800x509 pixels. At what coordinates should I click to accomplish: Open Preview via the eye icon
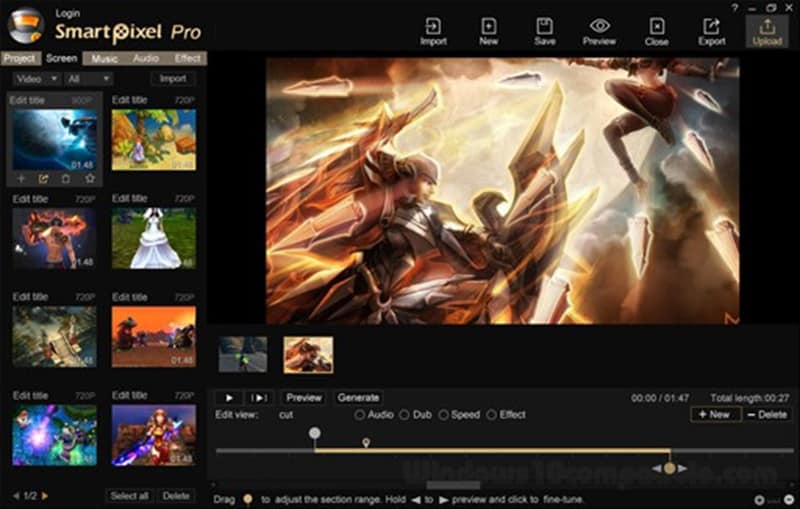599,32
